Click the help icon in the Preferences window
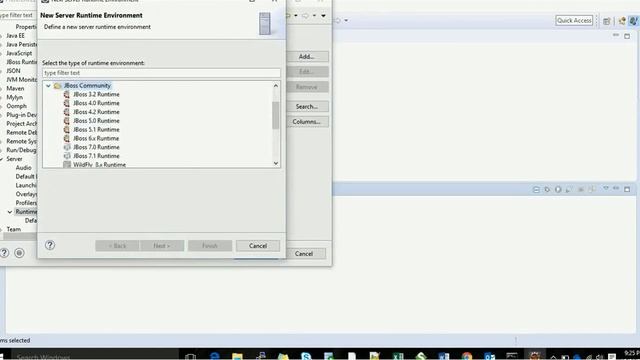Viewport: 640px width, 360px height. pos(4,253)
